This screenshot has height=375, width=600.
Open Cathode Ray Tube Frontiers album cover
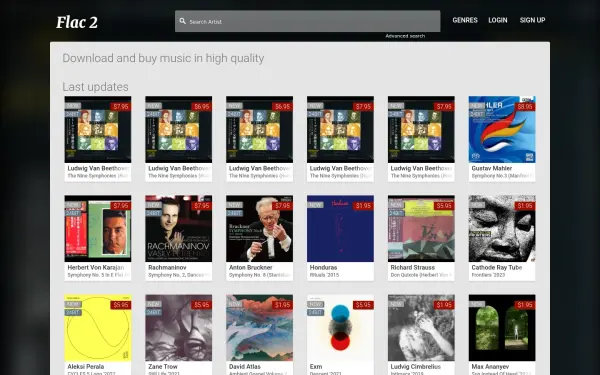(502, 228)
